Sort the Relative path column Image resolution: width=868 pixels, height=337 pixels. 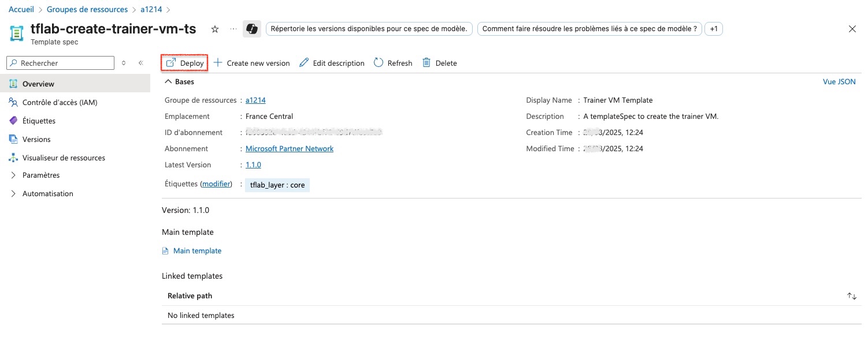[x=851, y=296]
